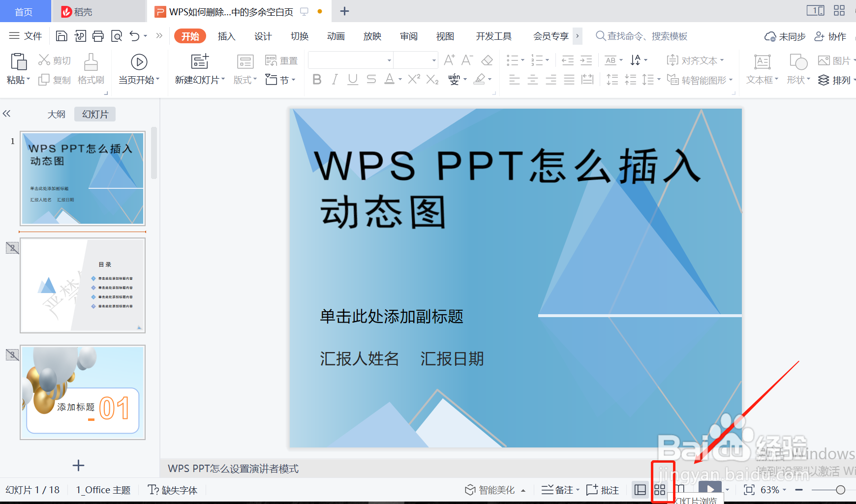Toggle Underline formatting
Screen dimensions: 856x504
pyautogui.click(x=353, y=79)
